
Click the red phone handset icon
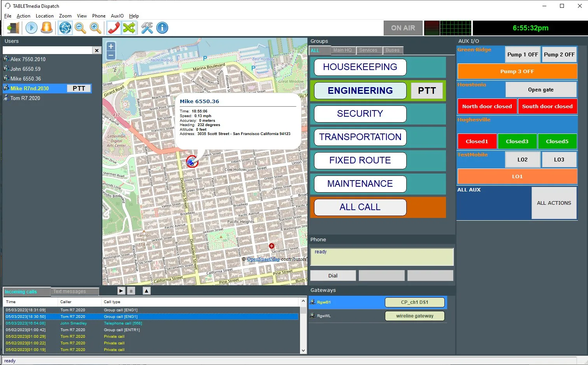[114, 28]
